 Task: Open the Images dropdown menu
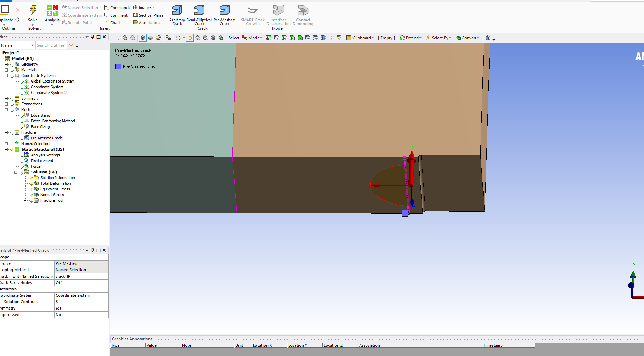(x=144, y=8)
